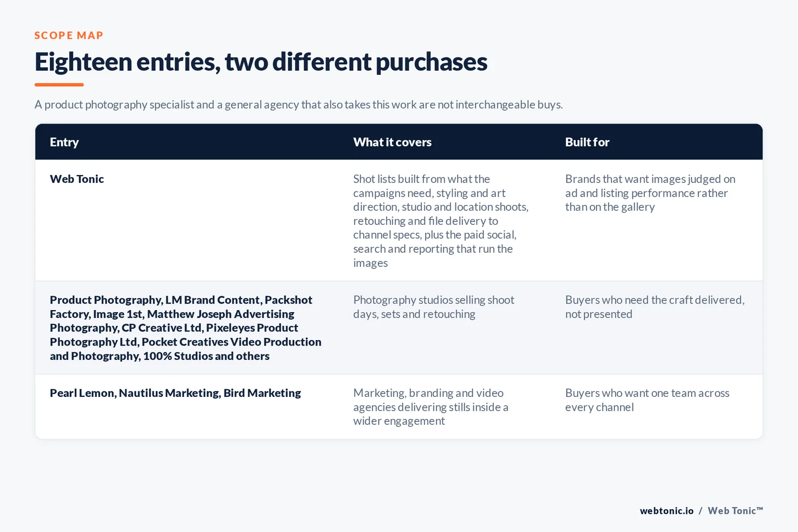Select the Built for column header
The width and height of the screenshot is (798, 532).
[587, 142]
